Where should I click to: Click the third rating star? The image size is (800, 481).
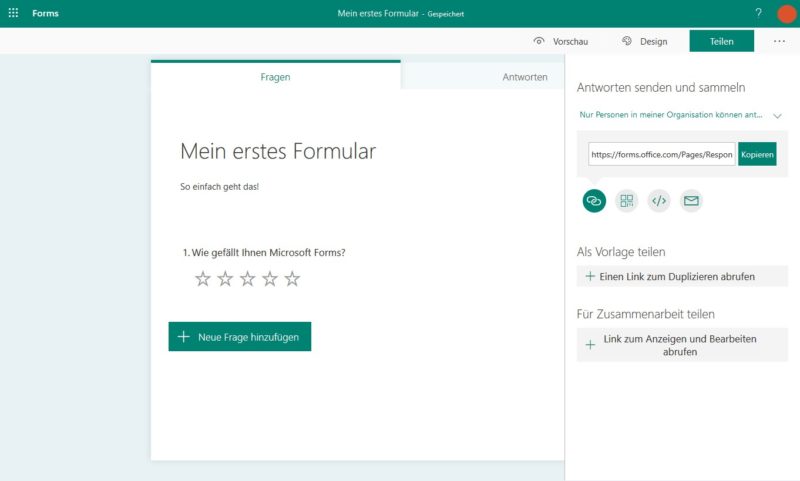coord(247,279)
